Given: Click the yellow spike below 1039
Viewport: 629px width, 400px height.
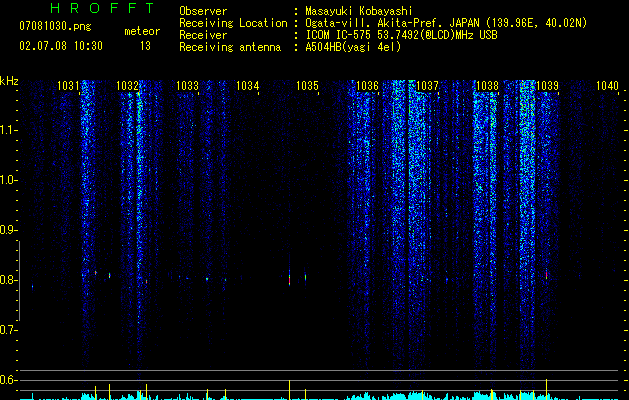Looking at the screenshot, I should coord(546,389).
